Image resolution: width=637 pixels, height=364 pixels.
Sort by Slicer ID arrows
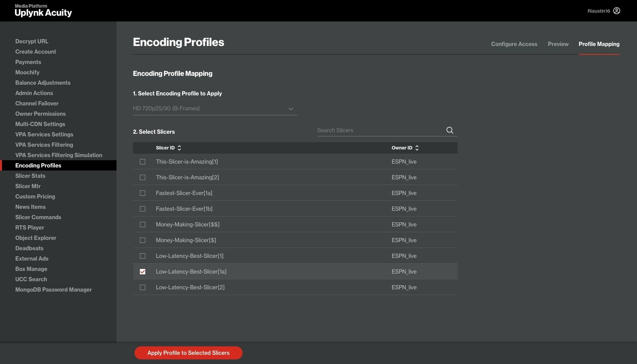tap(179, 148)
